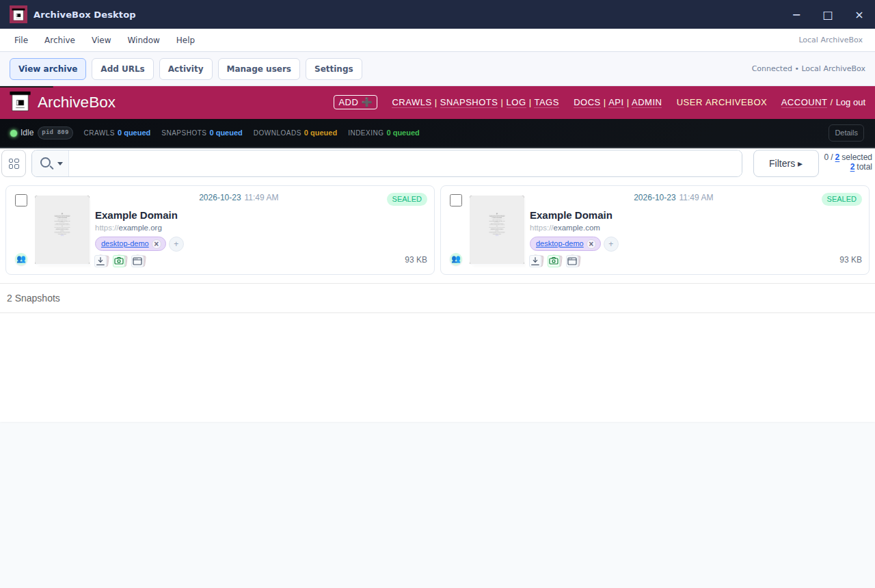Click the https://example.org URL

pyautogui.click(x=129, y=228)
